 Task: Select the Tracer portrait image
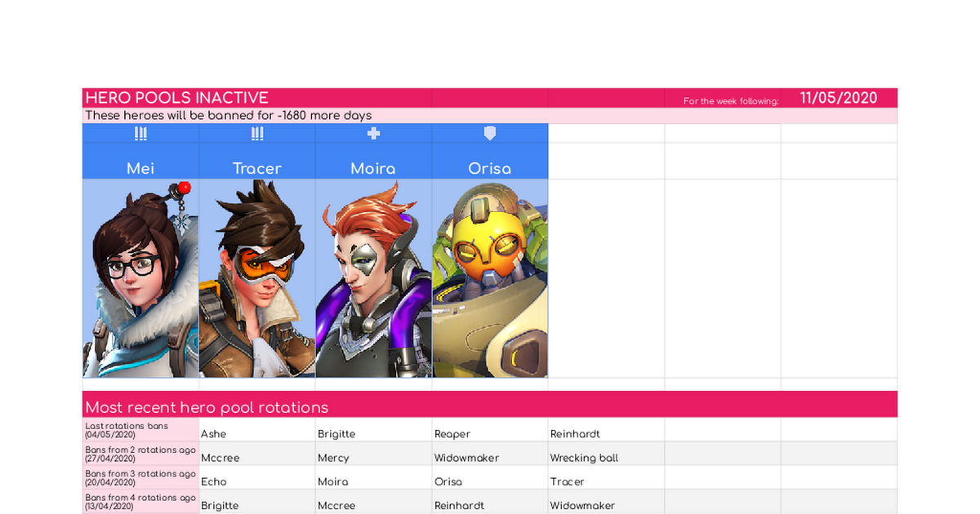click(257, 278)
